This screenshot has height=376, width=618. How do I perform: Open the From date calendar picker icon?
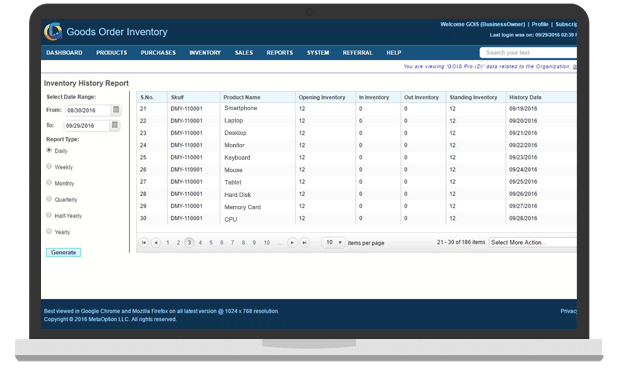pos(116,110)
